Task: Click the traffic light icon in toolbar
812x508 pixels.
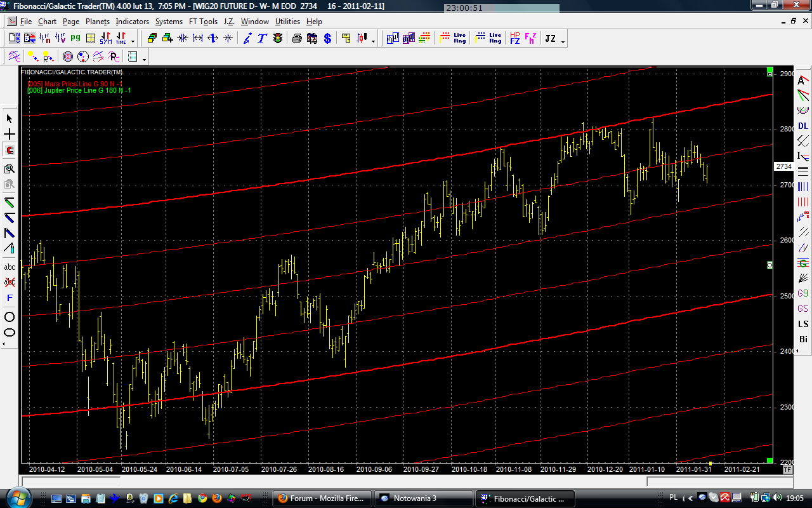Action: (278, 38)
